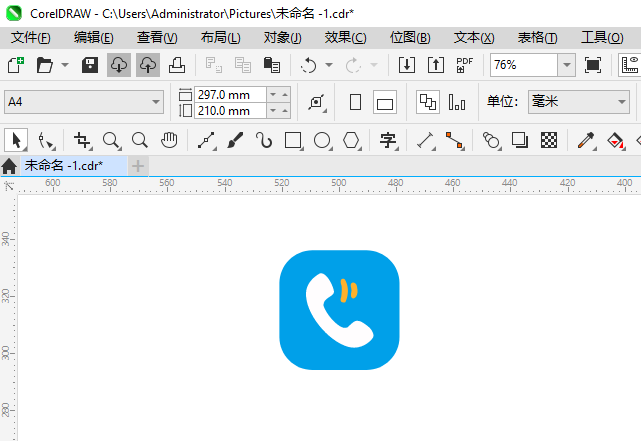Image resolution: width=641 pixels, height=441 pixels.
Task: Increase page height with up stepper
Action: tap(285, 110)
